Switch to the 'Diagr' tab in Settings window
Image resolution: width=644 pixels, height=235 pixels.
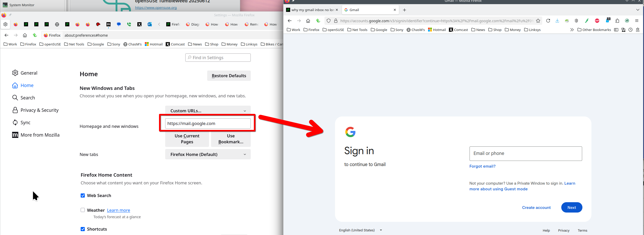pyautogui.click(x=193, y=24)
